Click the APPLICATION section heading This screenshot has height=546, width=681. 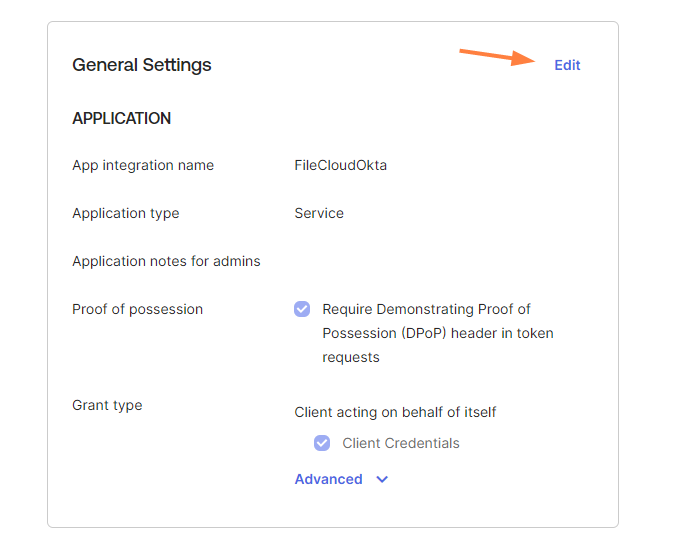[121, 118]
